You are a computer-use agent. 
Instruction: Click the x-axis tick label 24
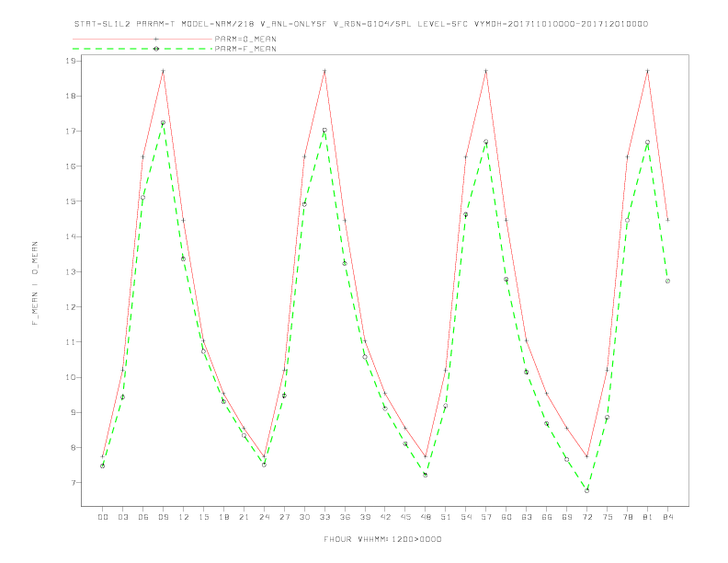click(264, 517)
